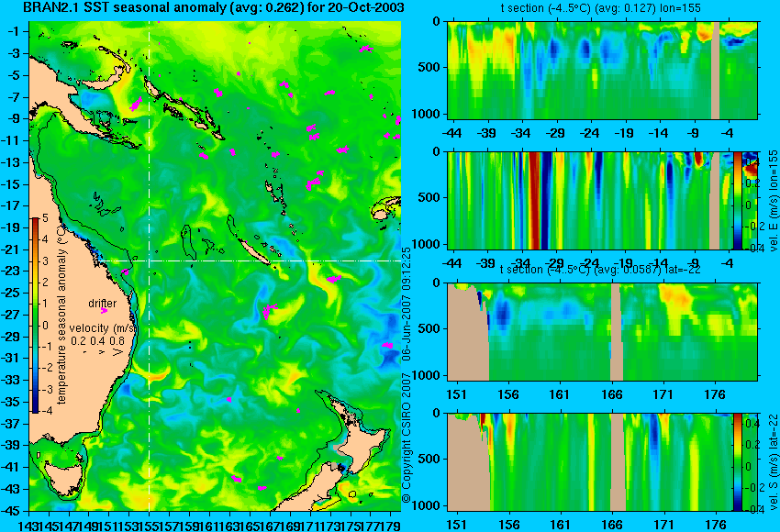The width and height of the screenshot is (780, 532).
Task: Click the '-4' label under the top temperature section
Action: pyautogui.click(x=729, y=133)
